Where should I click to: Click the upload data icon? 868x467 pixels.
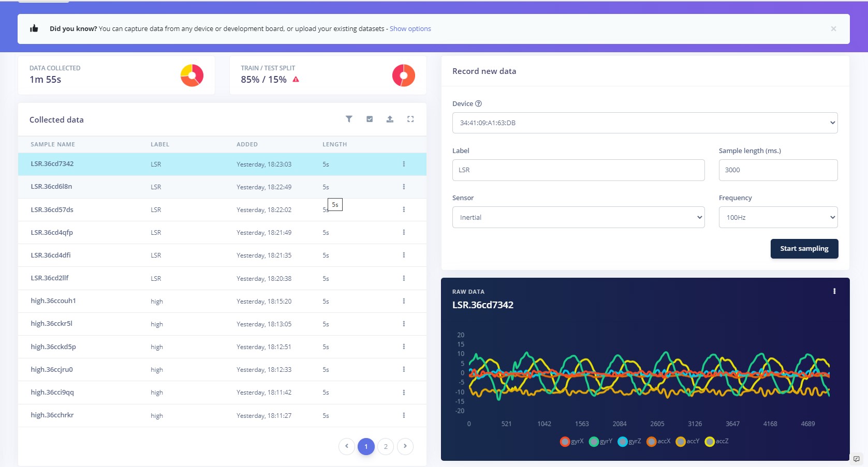click(x=390, y=119)
